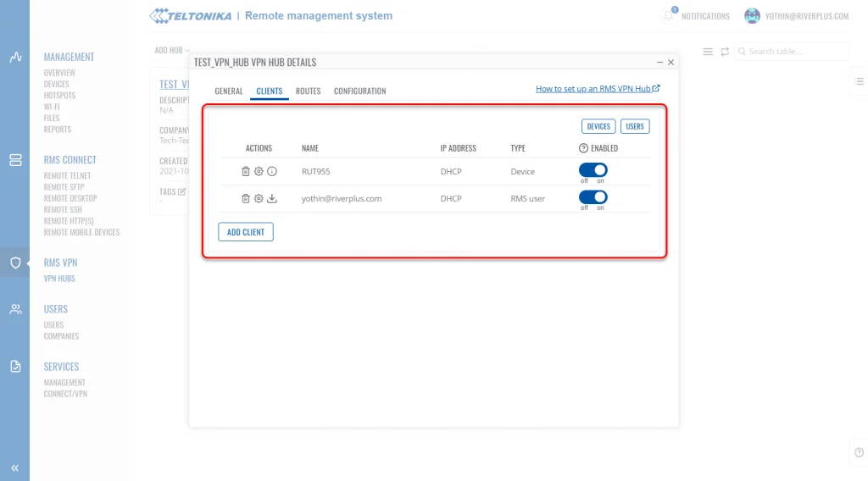This screenshot has height=481, width=868.
Task: Open Remote Telnet page
Action: click(67, 176)
